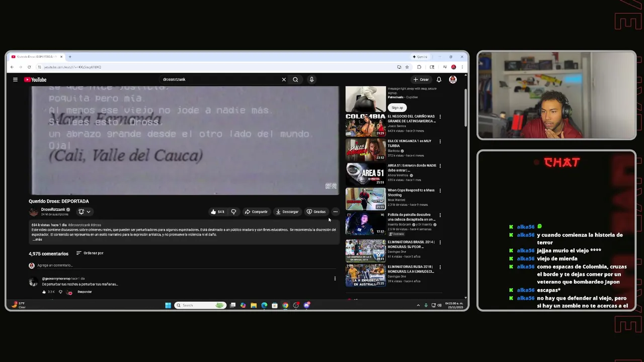Image resolution: width=644 pixels, height=362 pixels.
Task: Dislike the geovannymorenop comment
Action: tap(60, 292)
